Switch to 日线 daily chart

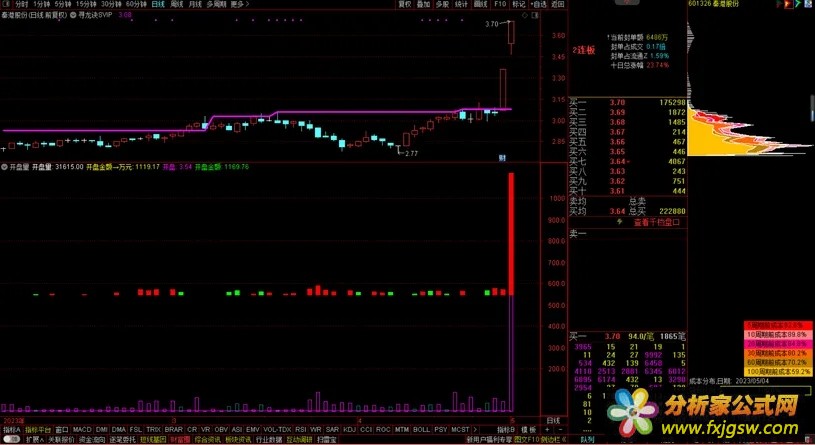tap(158, 4)
